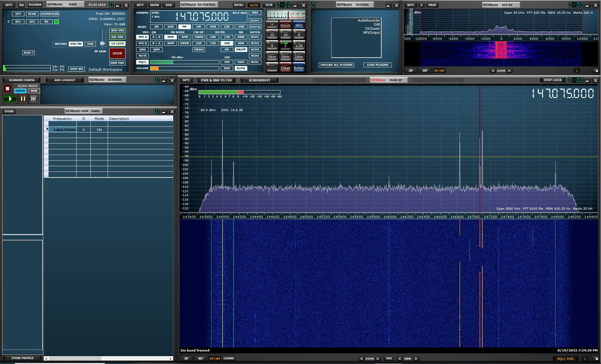Adjust the squelch level bar
Viewport: 601px width, 364px height.
184,62
